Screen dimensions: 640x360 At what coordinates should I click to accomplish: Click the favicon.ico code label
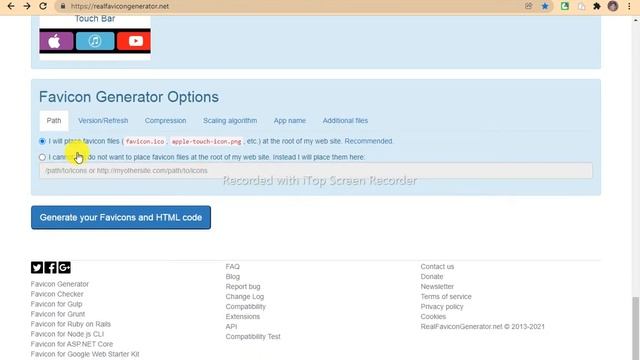click(x=145, y=142)
